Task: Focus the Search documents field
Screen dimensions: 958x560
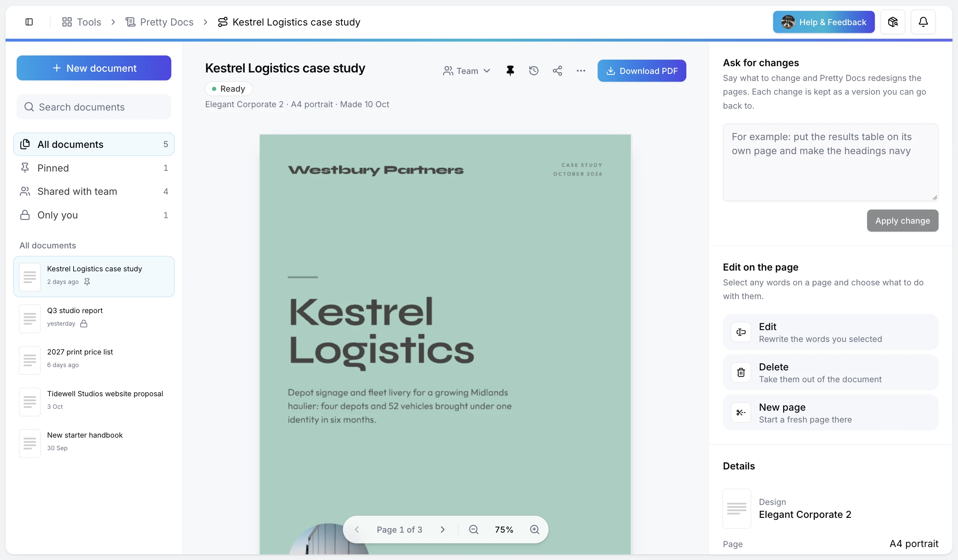Action: pyautogui.click(x=94, y=107)
